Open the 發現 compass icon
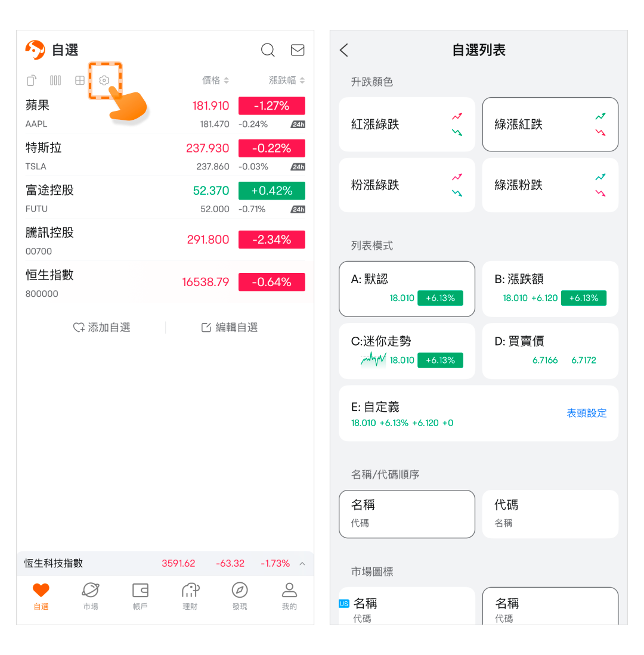This screenshot has width=644, height=655. [x=240, y=590]
